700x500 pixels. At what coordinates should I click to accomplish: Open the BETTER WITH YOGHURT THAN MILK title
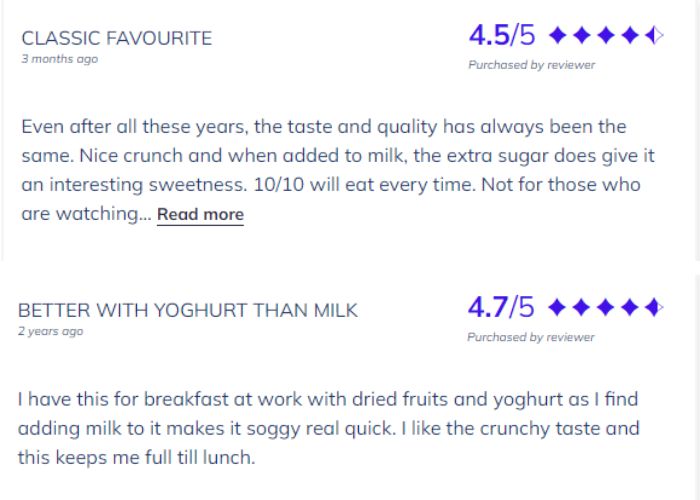(187, 310)
